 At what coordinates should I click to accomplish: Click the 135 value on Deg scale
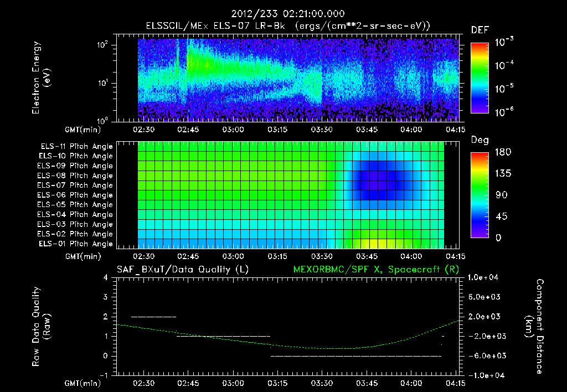tap(503, 173)
